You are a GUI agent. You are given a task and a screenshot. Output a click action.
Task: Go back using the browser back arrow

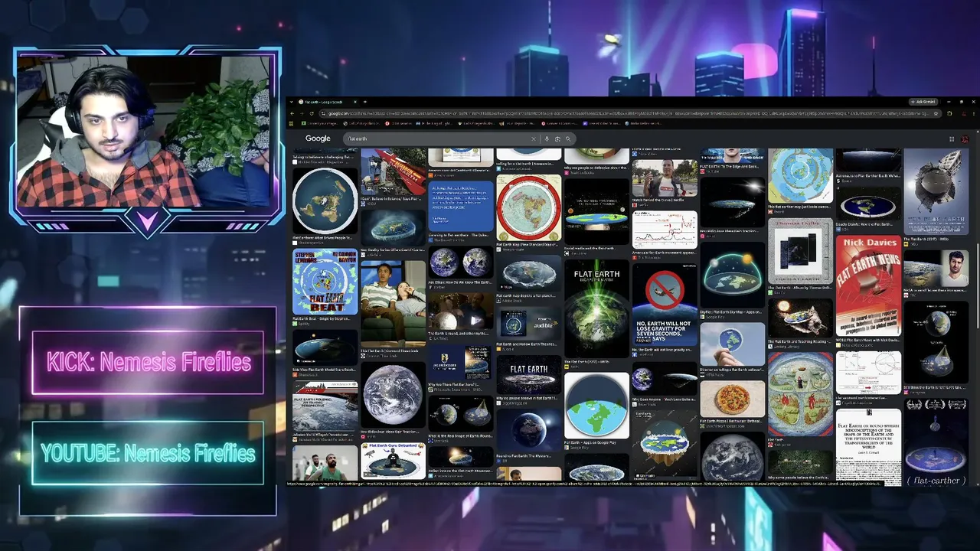tap(292, 113)
